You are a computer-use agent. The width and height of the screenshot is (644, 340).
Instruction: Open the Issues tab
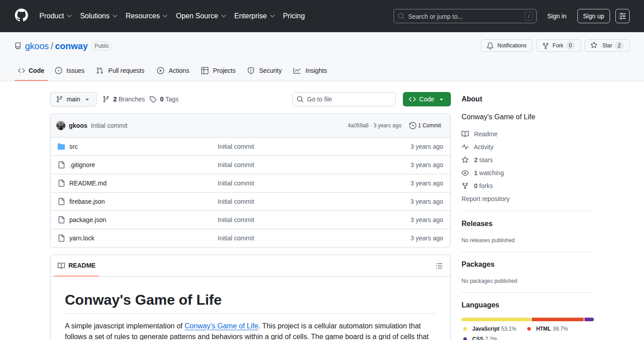point(70,71)
